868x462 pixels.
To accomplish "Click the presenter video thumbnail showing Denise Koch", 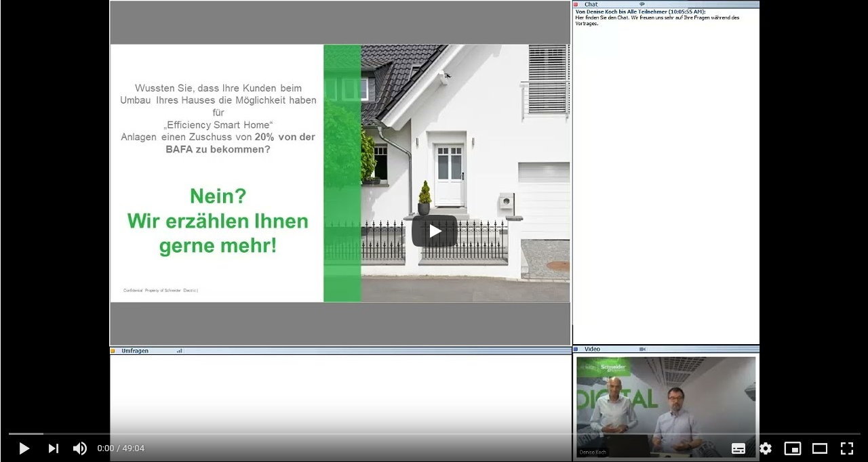I will point(665,406).
